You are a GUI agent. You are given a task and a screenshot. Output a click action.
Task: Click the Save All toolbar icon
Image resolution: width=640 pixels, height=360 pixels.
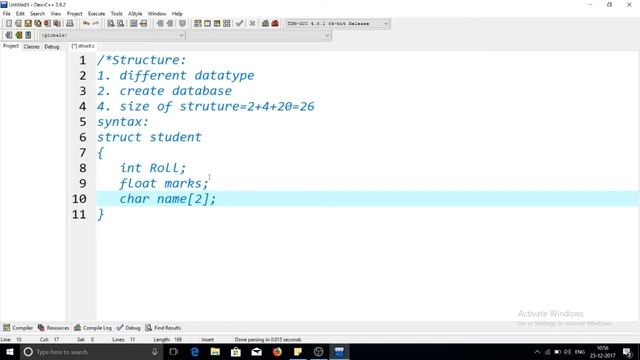[38, 24]
